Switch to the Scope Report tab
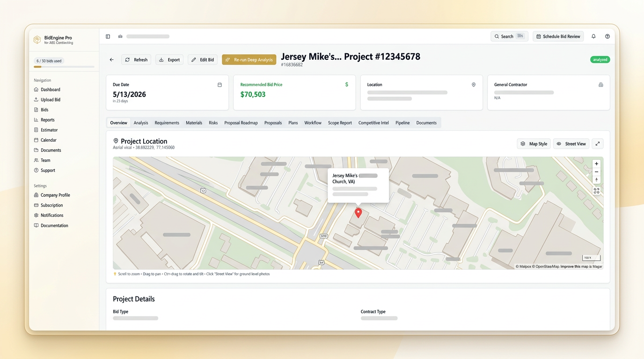 tap(340, 123)
